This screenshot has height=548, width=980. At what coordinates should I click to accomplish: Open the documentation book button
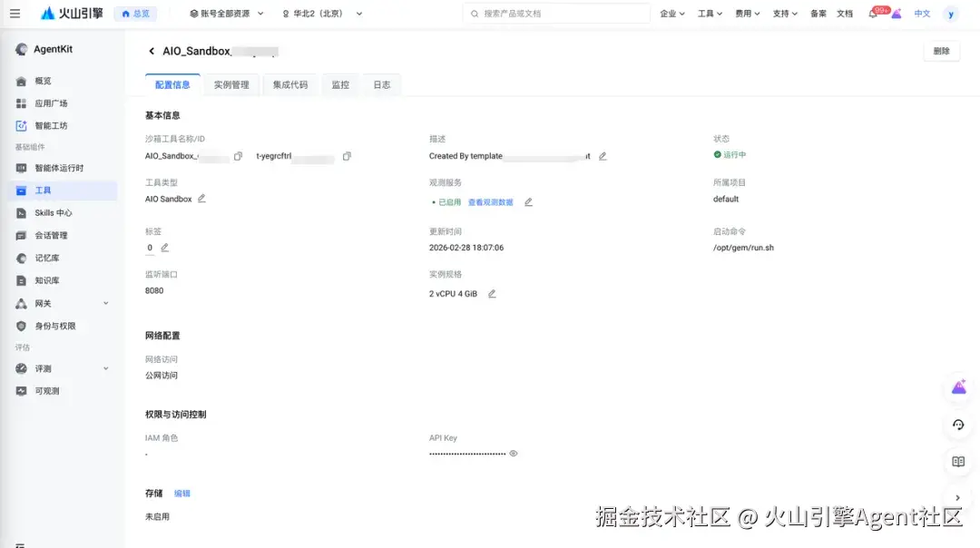[x=958, y=462]
